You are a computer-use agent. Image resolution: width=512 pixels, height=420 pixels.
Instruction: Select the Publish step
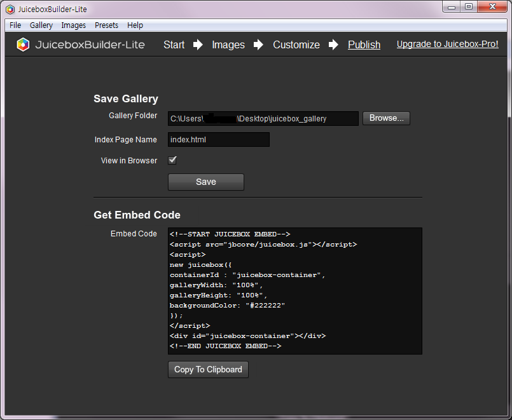[x=364, y=44]
